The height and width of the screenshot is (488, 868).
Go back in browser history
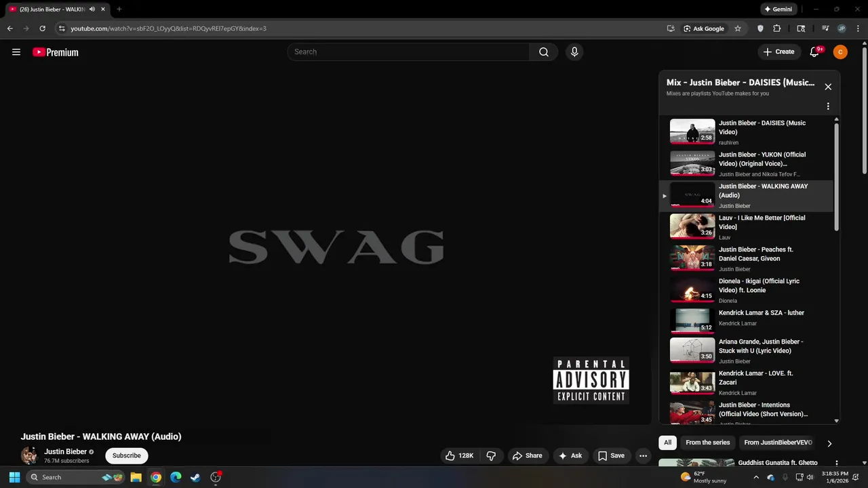pos(9,28)
